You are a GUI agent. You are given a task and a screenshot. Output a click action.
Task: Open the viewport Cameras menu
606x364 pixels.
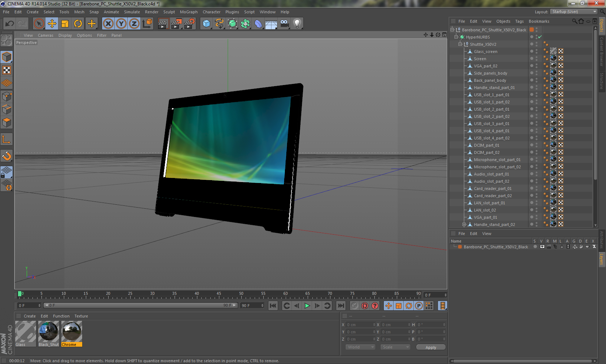pyautogui.click(x=45, y=35)
